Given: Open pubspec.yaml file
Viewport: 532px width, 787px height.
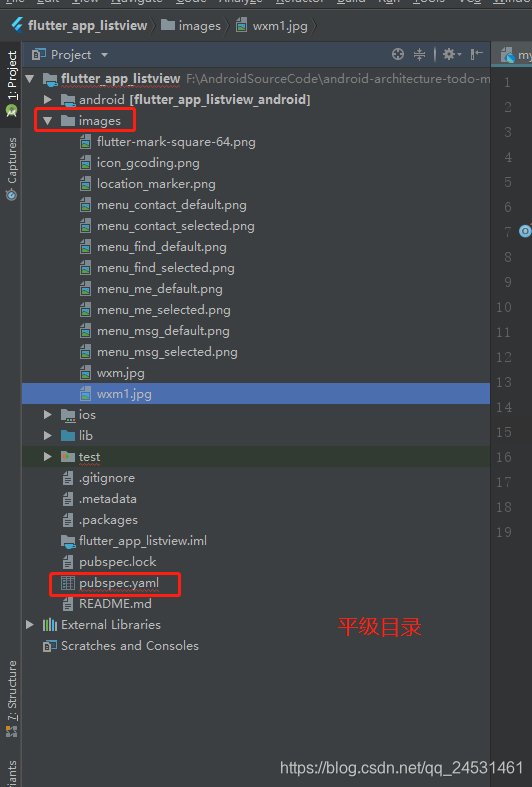Looking at the screenshot, I should (x=119, y=583).
